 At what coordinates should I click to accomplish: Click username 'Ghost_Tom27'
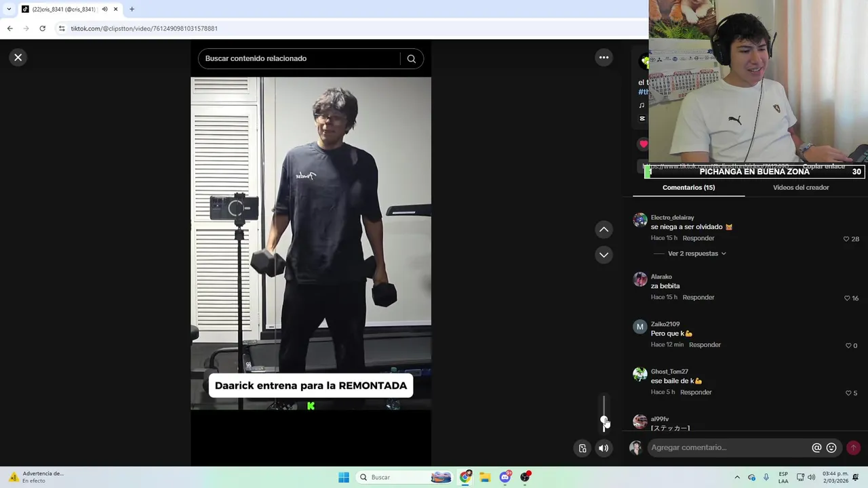669,371
